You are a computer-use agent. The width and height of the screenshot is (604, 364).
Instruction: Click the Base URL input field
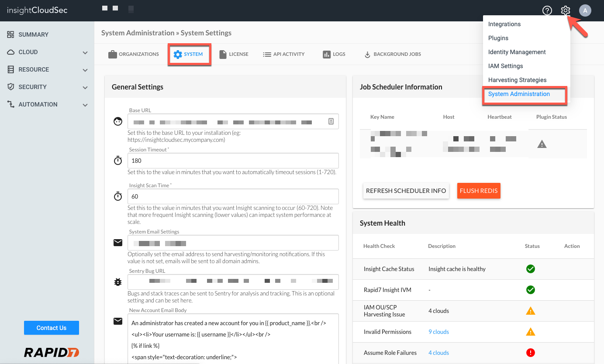[233, 121]
